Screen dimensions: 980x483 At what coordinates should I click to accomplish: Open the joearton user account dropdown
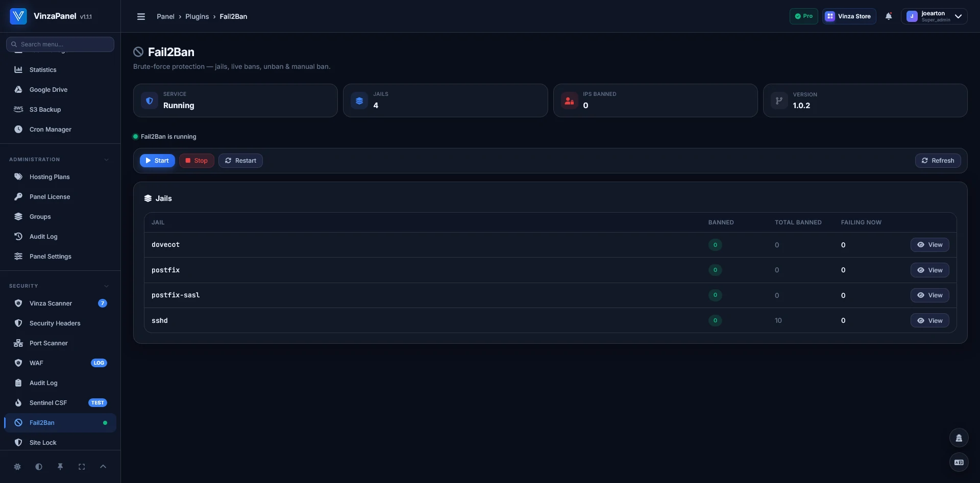[x=934, y=16]
